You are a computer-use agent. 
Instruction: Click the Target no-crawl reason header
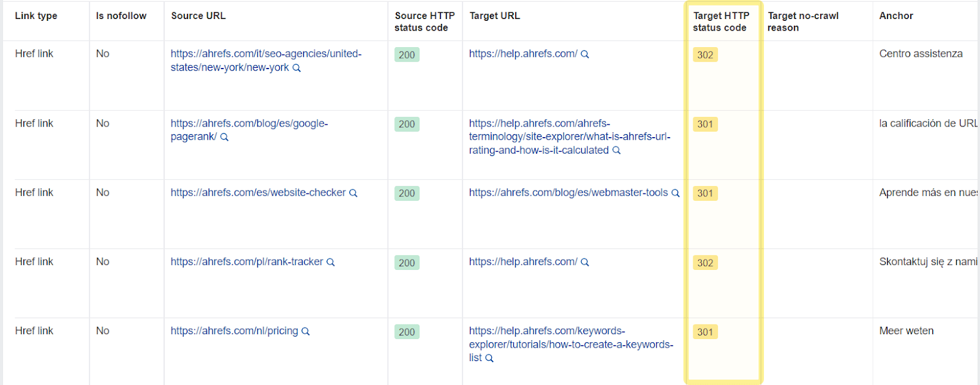(x=803, y=21)
